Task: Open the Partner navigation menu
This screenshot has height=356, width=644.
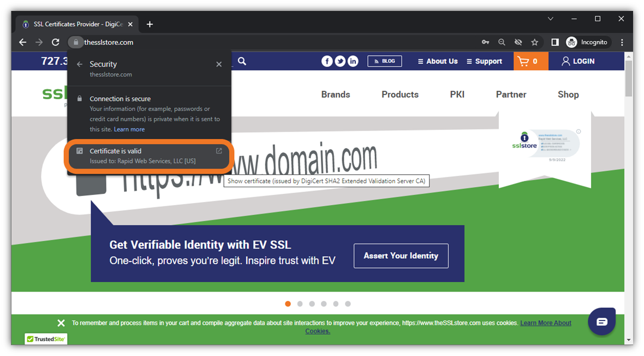Action: [511, 94]
